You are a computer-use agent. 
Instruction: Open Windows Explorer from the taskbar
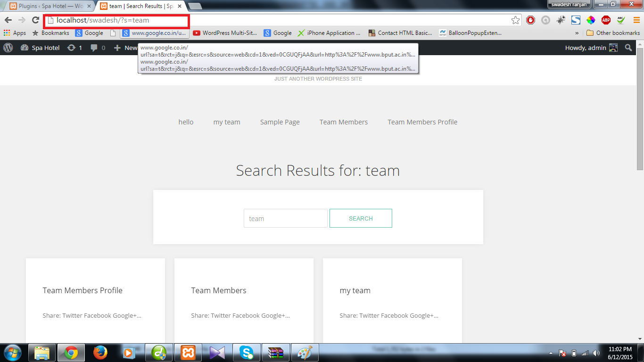42,353
